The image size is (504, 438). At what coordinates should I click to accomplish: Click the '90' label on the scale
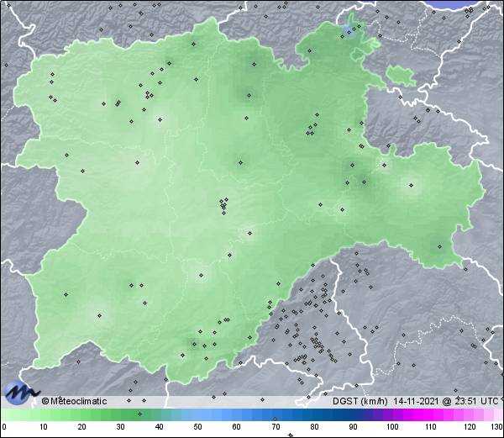[354, 427]
